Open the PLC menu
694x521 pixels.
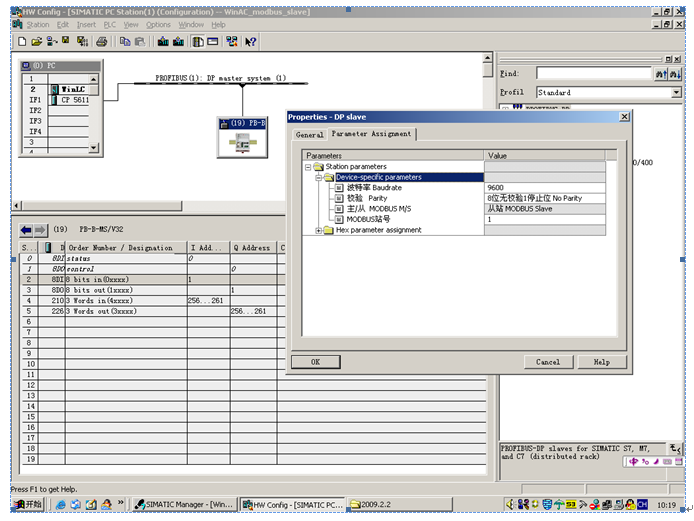tap(110, 24)
